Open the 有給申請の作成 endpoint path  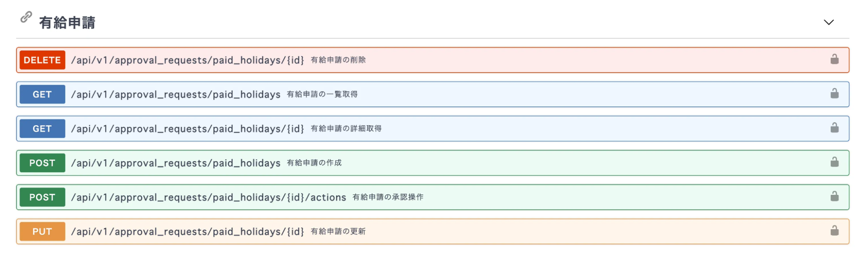pyautogui.click(x=175, y=163)
